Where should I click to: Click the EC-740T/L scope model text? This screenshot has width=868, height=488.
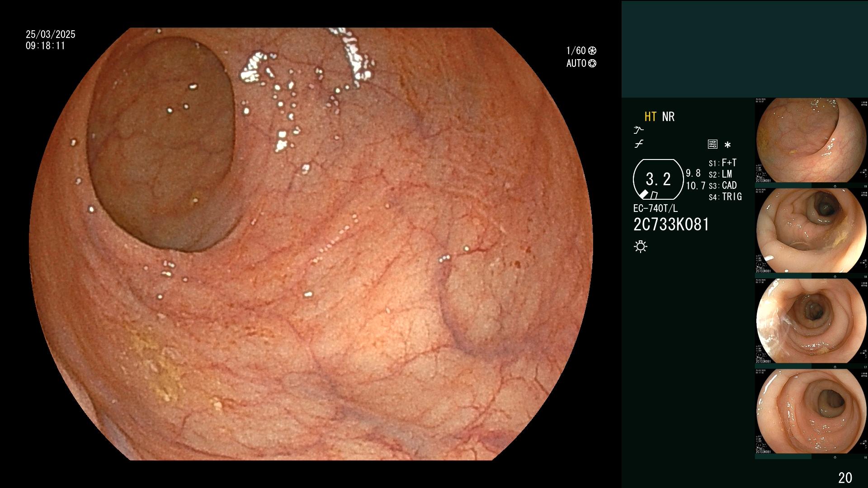coord(656,209)
